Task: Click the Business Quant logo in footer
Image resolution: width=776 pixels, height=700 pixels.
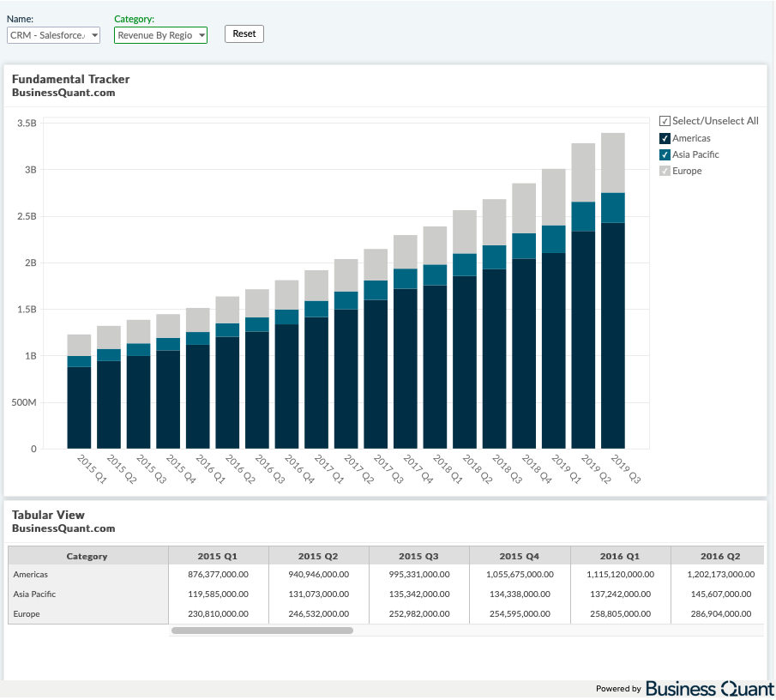Action: (x=709, y=688)
